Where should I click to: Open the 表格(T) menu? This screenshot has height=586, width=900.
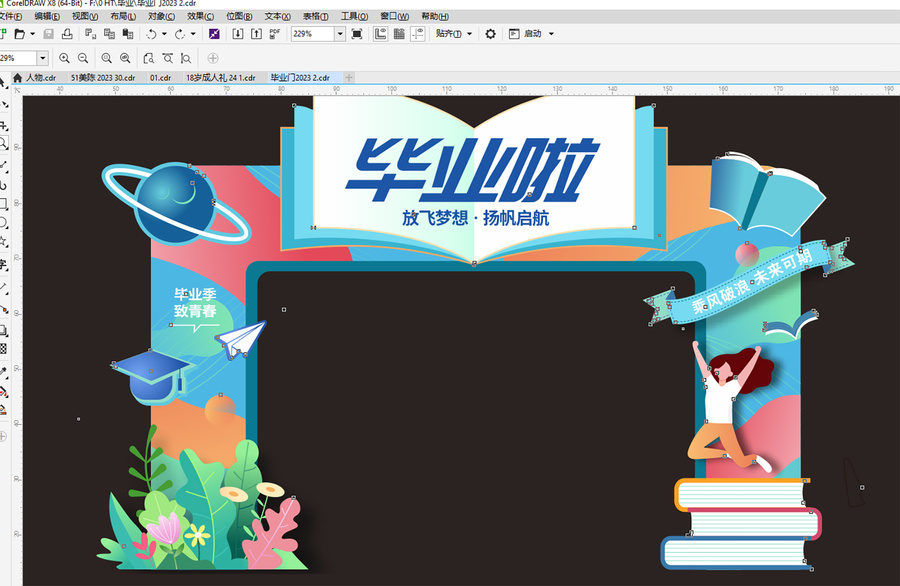click(x=316, y=17)
